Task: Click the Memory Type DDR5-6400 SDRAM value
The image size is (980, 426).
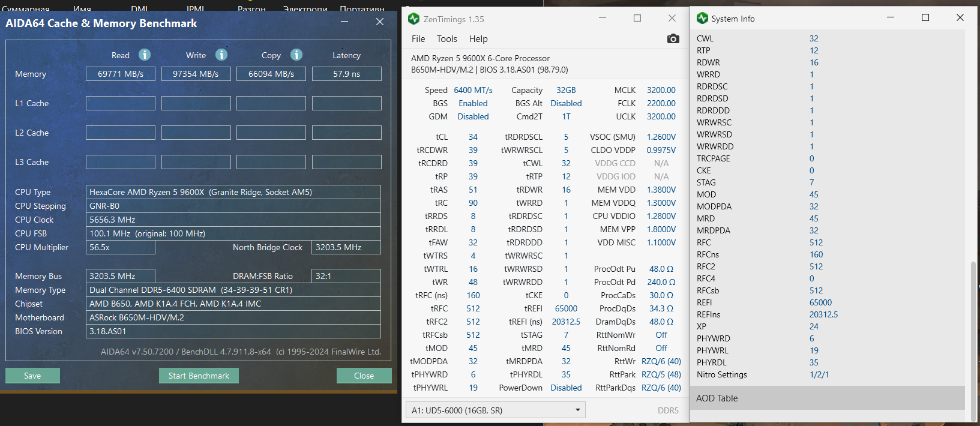Action: tap(233, 290)
